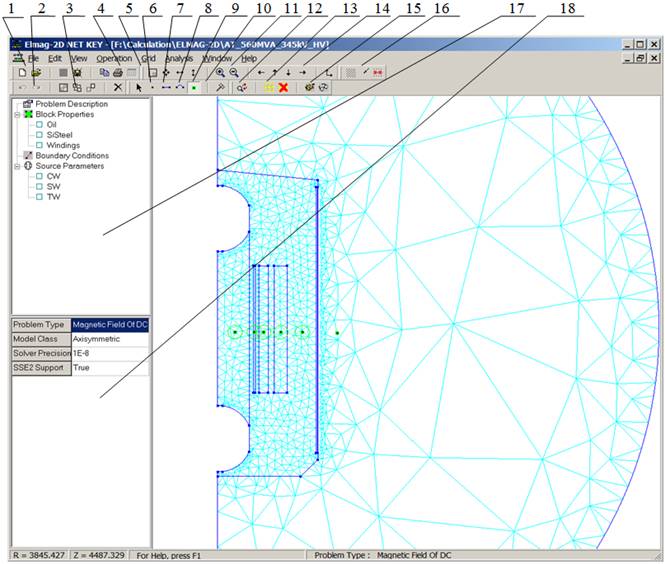This screenshot has height=564, width=665.
Task: Click the red X remove mesh icon
Action: coord(283,87)
